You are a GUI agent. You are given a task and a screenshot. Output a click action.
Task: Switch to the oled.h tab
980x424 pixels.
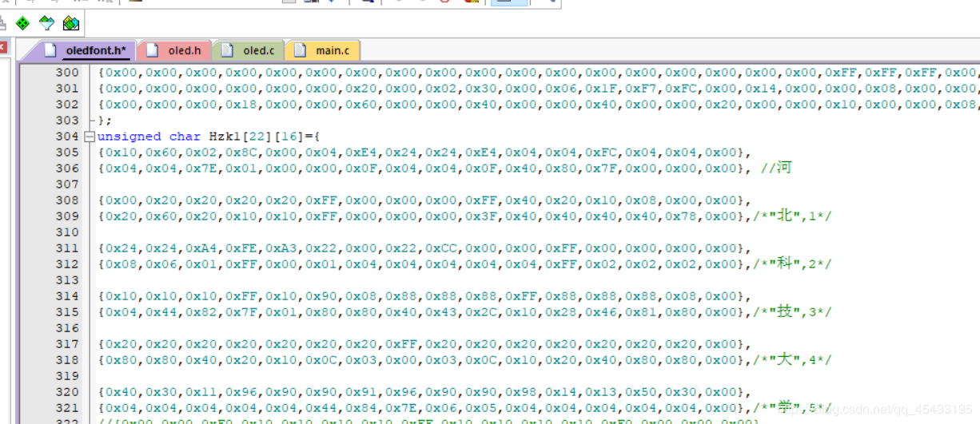point(184,50)
